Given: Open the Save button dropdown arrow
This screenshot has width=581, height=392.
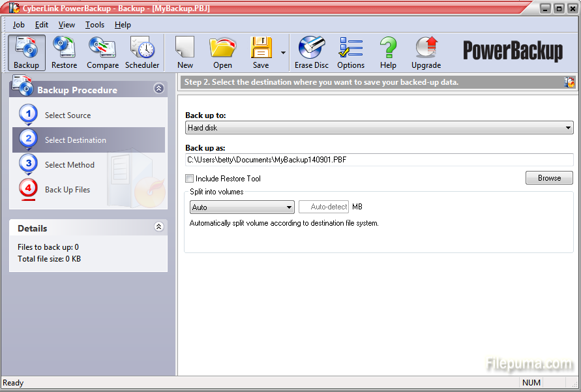Looking at the screenshot, I should click(283, 53).
